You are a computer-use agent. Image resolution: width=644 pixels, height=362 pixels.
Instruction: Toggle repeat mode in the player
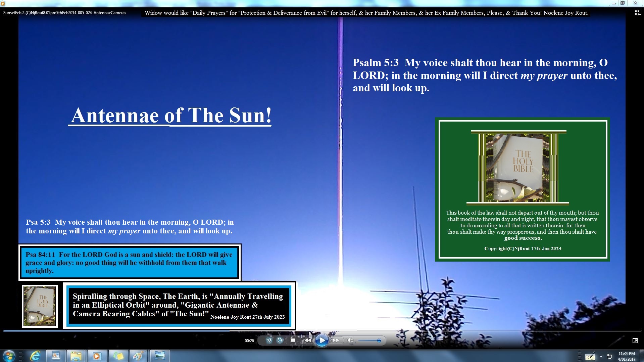pos(280,341)
